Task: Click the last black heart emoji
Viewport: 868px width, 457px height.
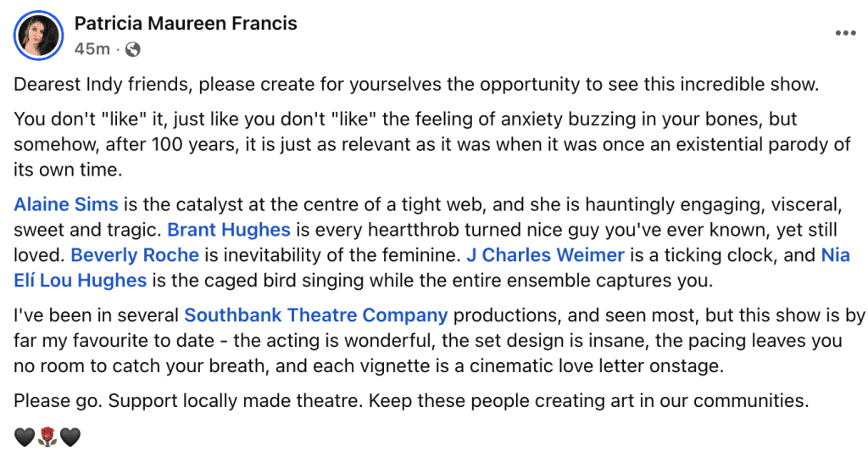Action: coord(70,437)
